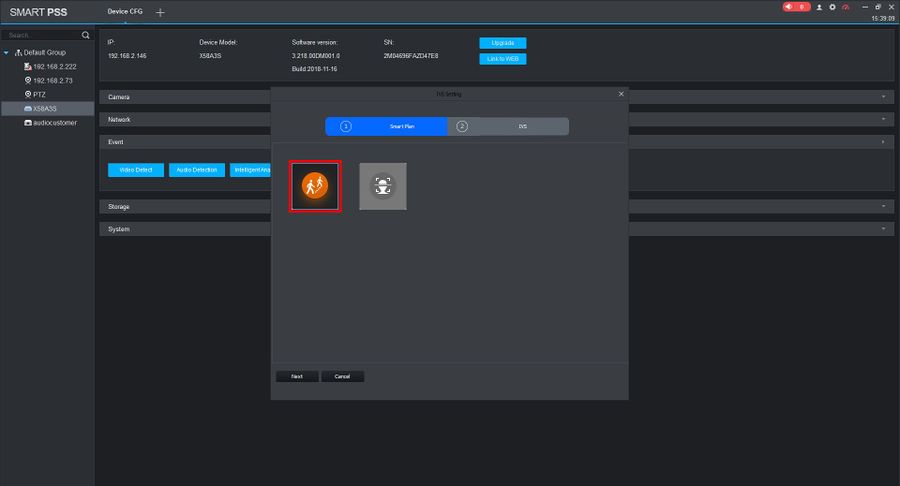Select the orange IVS smart plan icon
Screen dimensions: 900x486
[315, 186]
